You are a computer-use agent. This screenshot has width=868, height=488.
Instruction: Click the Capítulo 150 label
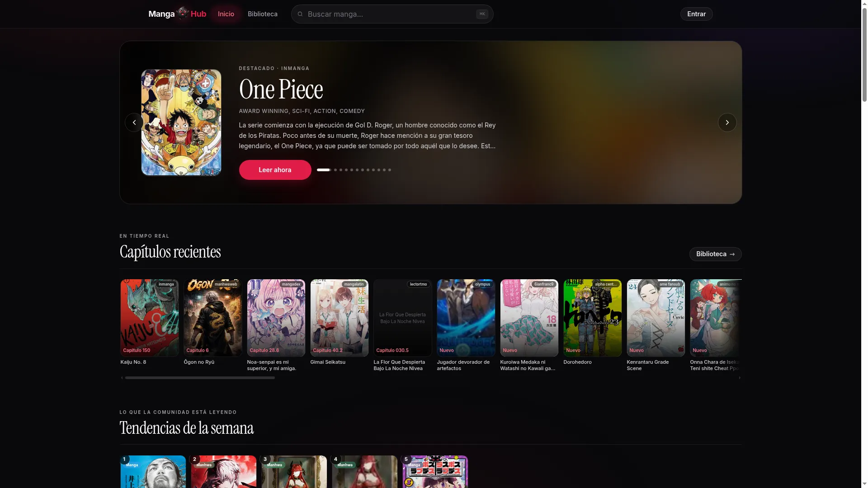(x=137, y=351)
